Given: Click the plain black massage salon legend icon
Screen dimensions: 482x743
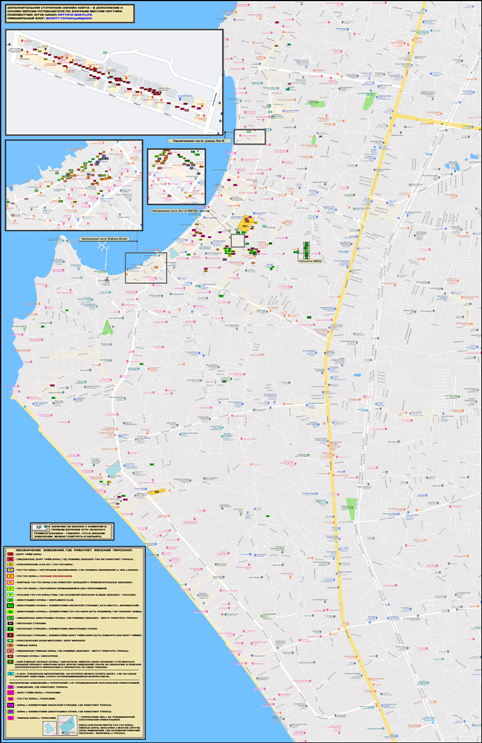Looking at the screenshot, I should click(x=10, y=623).
